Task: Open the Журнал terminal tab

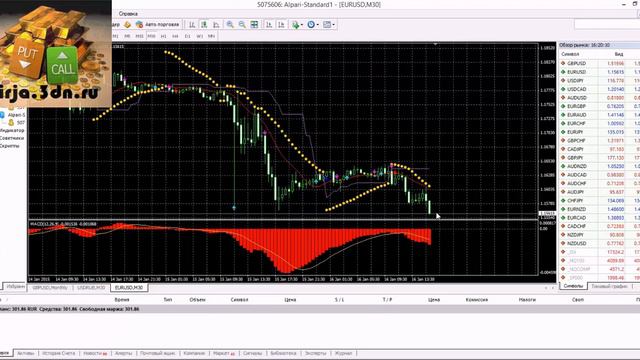Action: click(343, 353)
